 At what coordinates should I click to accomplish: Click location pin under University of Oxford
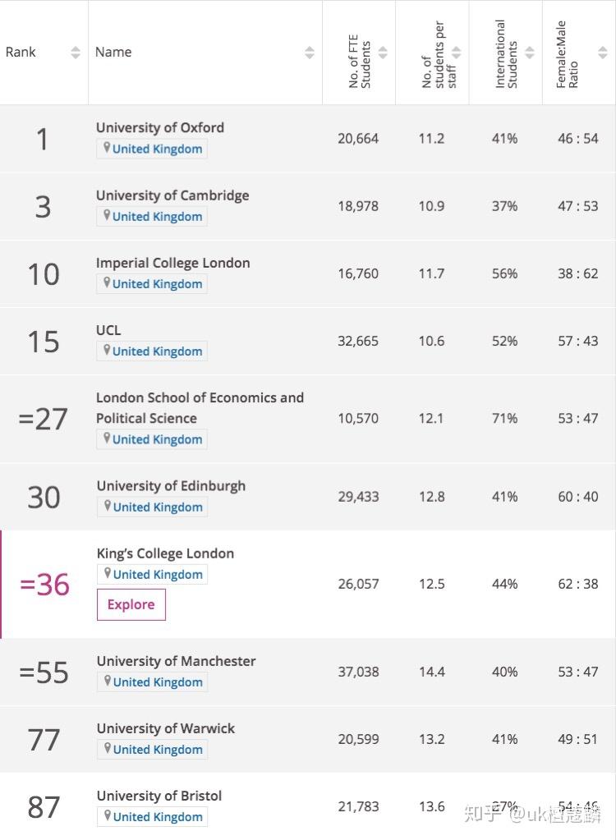pyautogui.click(x=106, y=148)
